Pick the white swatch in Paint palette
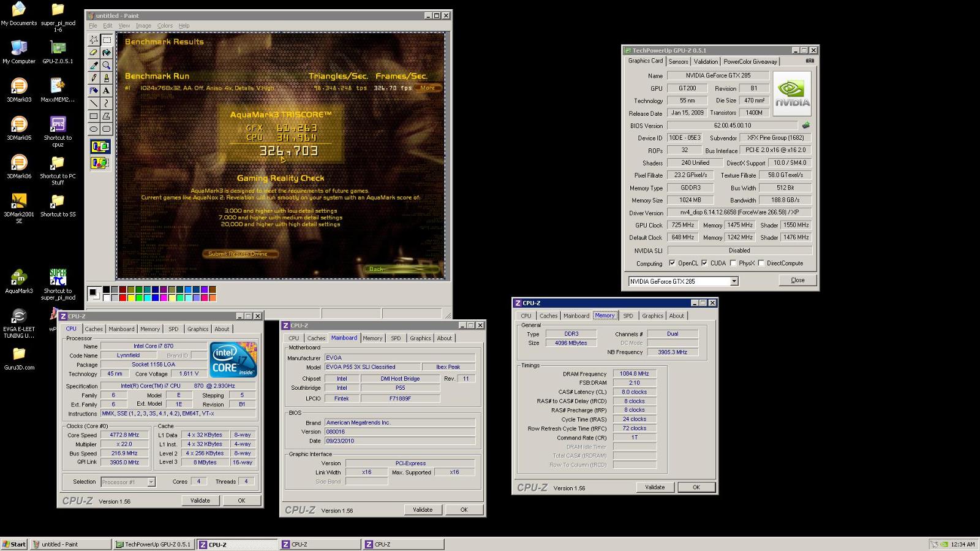This screenshot has height=551, width=980. (107, 298)
